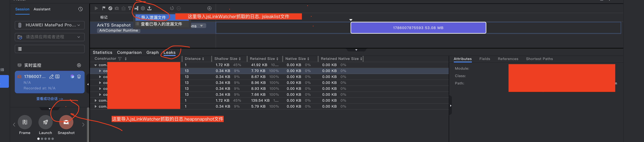Viewport: 644px width, 142px height.
Task: Follow the 查看成功会话 link
Action: [x=50, y=99]
